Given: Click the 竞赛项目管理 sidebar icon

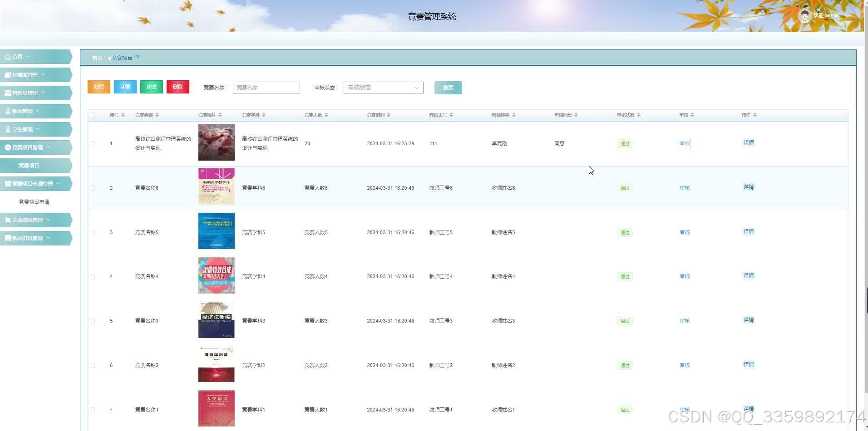Looking at the screenshot, I should (x=8, y=147).
